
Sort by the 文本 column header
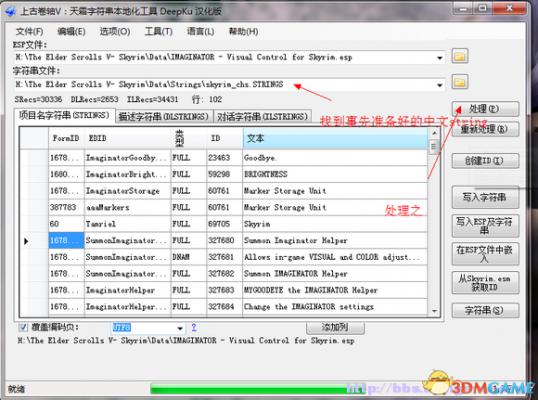(335, 138)
